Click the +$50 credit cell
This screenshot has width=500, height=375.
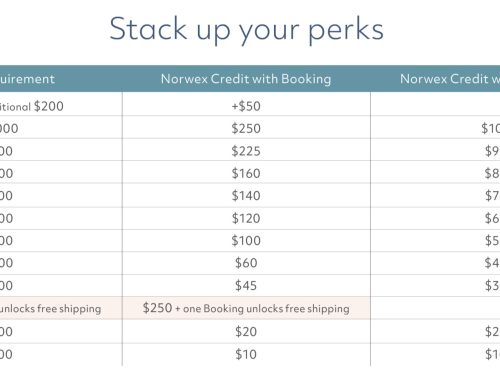coord(246,106)
